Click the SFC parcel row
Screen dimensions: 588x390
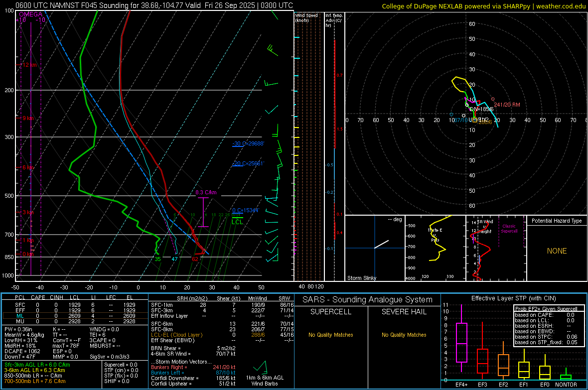pyautogui.click(x=75, y=305)
